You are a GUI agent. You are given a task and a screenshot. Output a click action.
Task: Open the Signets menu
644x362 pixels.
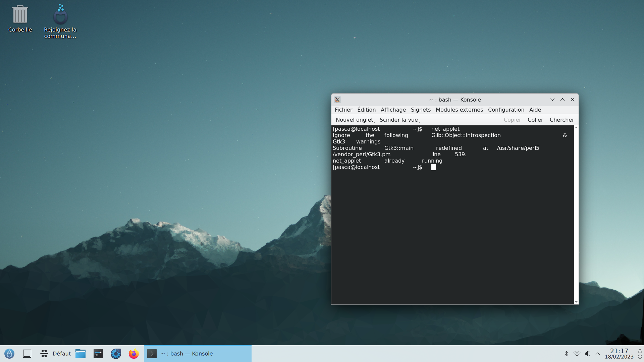tap(421, 110)
